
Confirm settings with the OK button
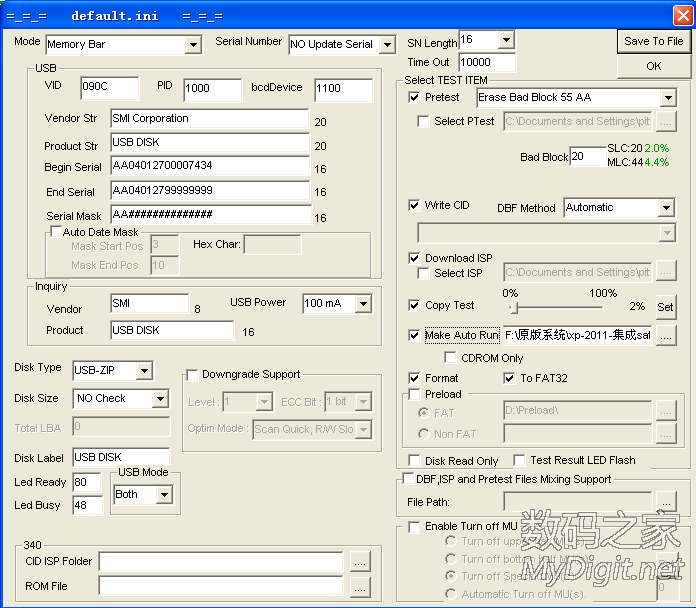(x=653, y=66)
